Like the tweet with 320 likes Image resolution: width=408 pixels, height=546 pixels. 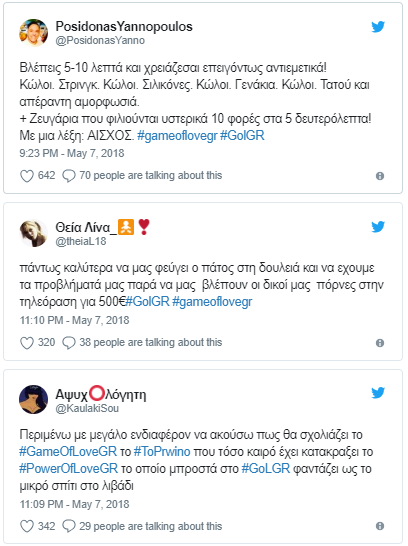(27, 343)
